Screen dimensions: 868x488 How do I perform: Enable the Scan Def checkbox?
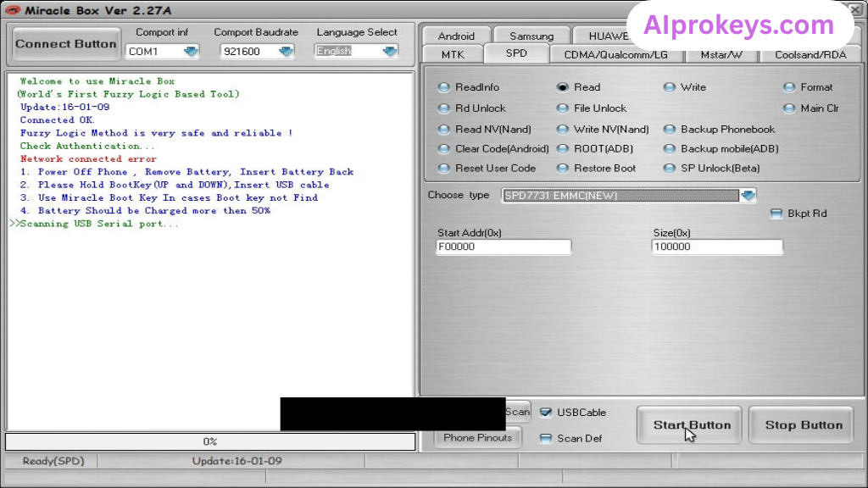[545, 438]
